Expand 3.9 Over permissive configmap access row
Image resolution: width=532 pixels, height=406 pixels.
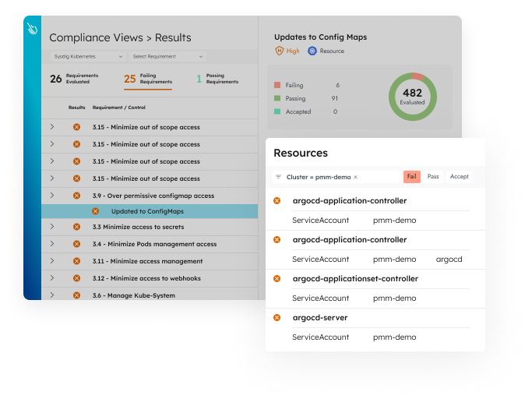[x=52, y=196]
